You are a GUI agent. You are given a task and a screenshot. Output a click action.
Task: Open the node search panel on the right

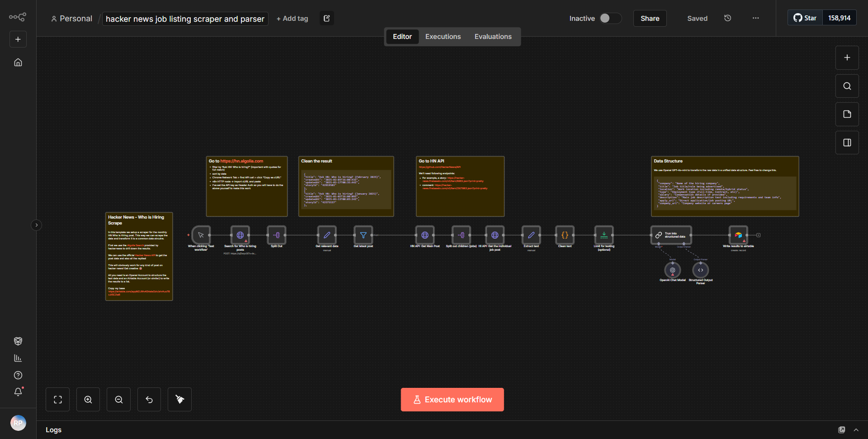[x=847, y=86]
